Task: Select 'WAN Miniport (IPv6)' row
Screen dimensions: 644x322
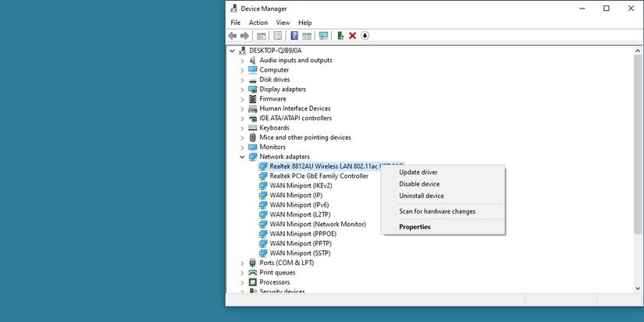Action: pos(299,205)
